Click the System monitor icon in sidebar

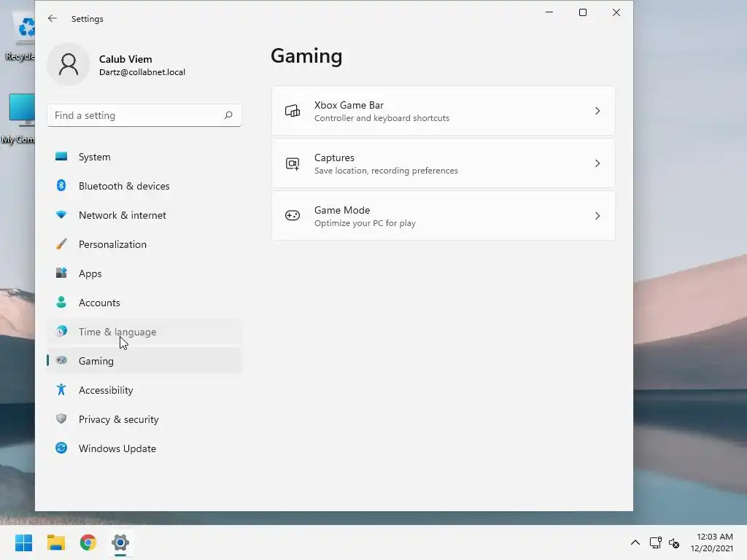pyautogui.click(x=61, y=157)
